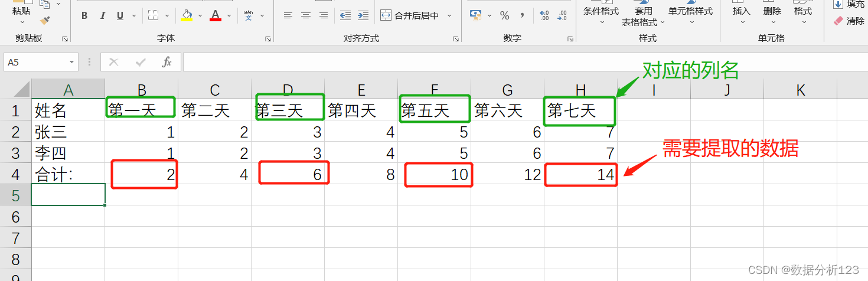The width and height of the screenshot is (868, 281).
Task: Open the merge and center dropdown arrow
Action: tap(449, 16)
